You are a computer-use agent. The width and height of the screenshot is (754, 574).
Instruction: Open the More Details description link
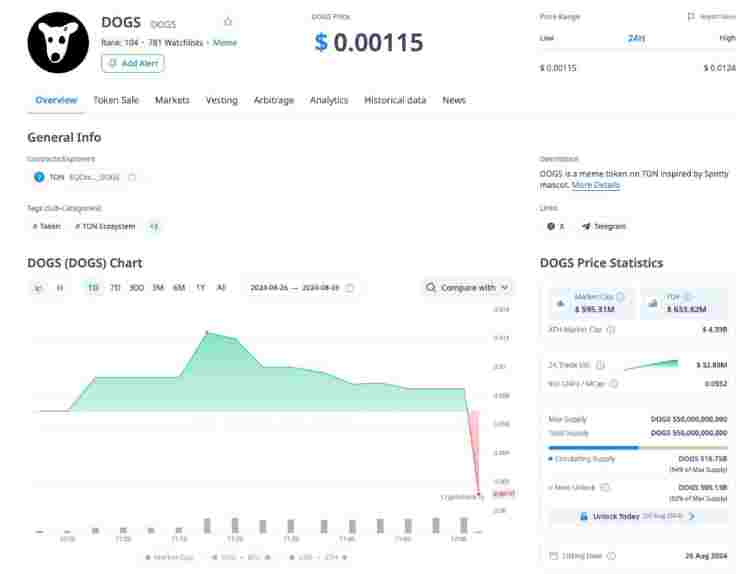point(595,185)
